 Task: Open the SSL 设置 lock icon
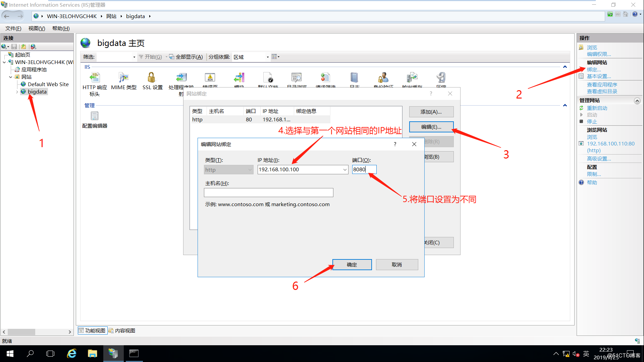pyautogui.click(x=152, y=78)
